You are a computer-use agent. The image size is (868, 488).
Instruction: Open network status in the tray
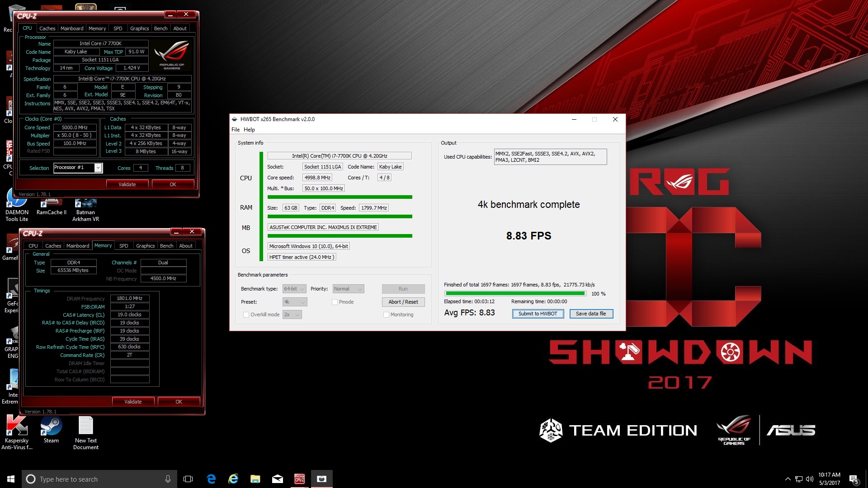tap(799, 479)
